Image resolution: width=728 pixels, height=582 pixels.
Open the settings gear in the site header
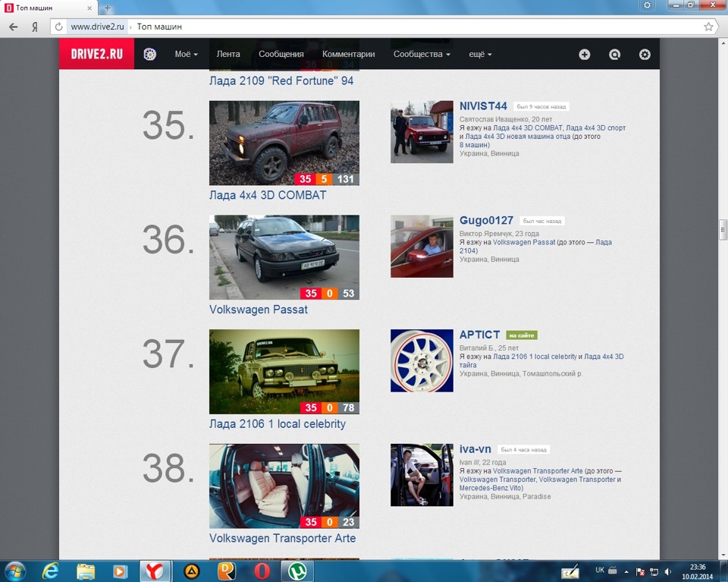click(x=645, y=55)
